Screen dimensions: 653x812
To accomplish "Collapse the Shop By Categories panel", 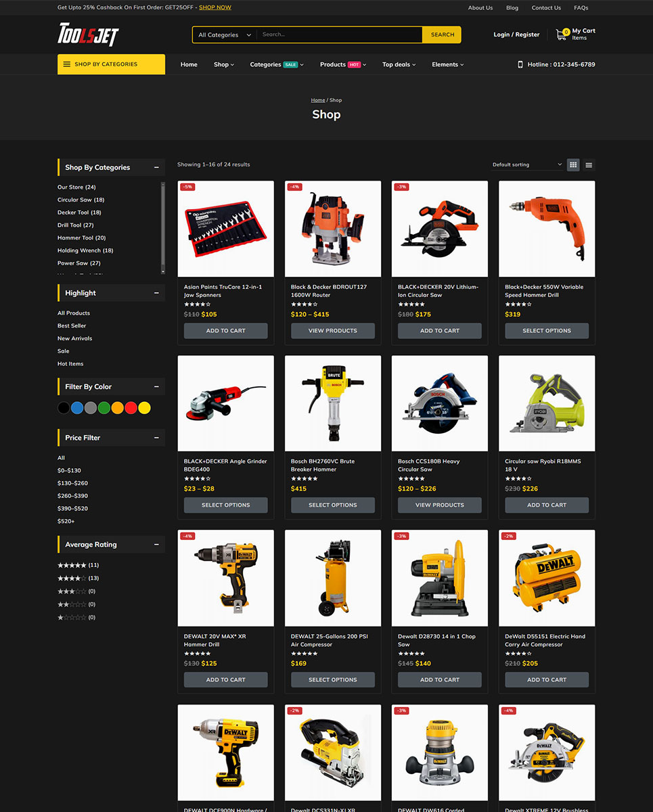I will coord(156,167).
